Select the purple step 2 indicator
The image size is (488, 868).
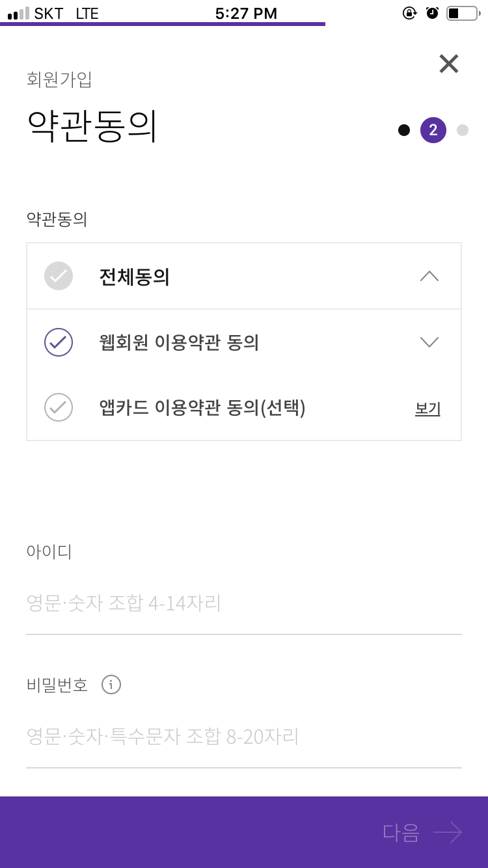click(x=433, y=130)
